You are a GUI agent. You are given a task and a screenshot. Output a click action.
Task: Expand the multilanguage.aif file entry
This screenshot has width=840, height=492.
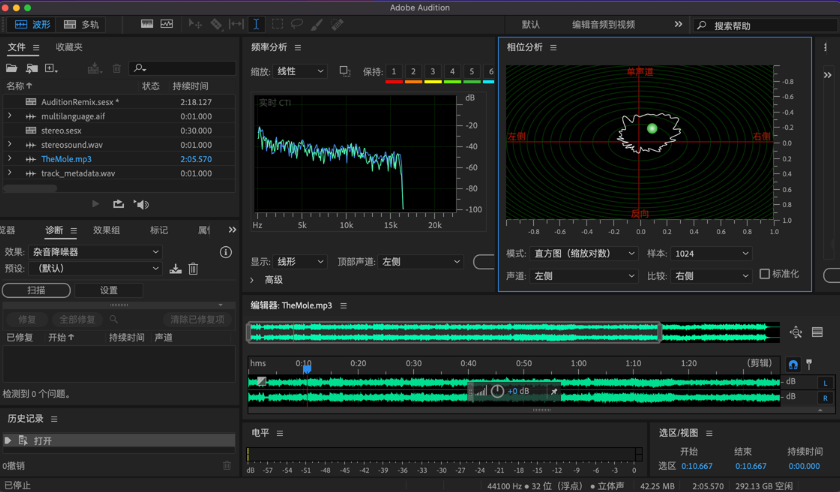coord(9,116)
